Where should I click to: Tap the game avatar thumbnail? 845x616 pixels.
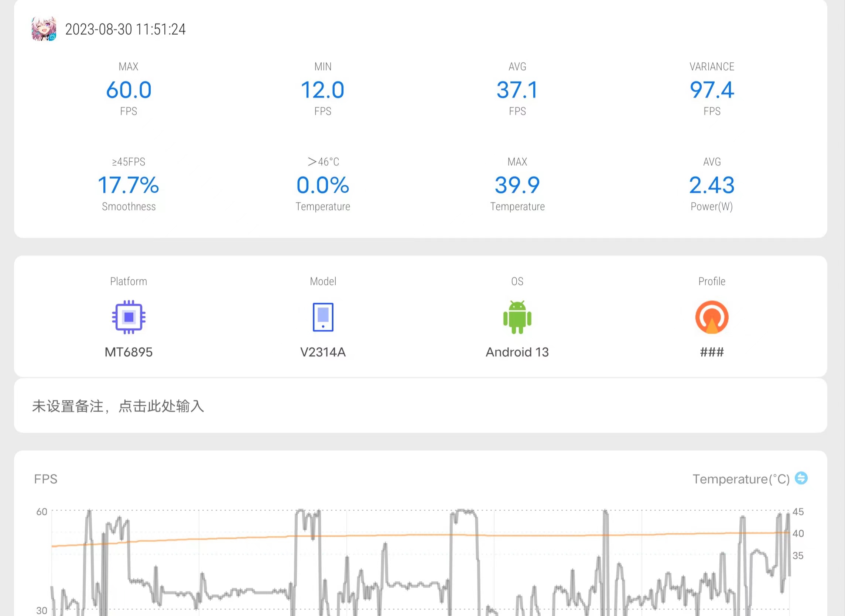tap(44, 29)
